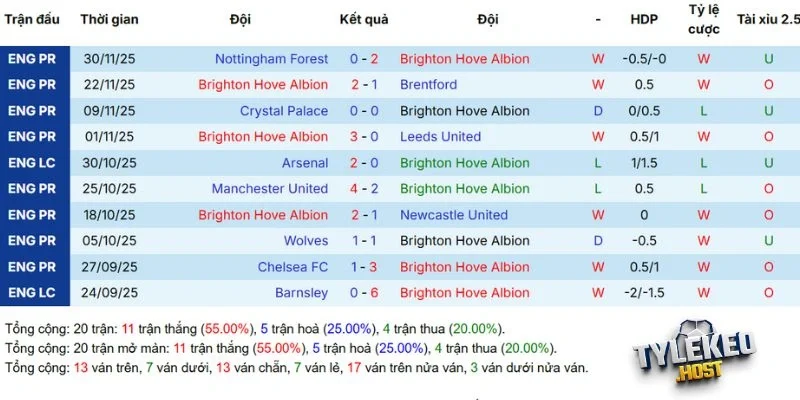Click the 0 - 6 score result
Screen dimensions: 800x400
(364, 293)
